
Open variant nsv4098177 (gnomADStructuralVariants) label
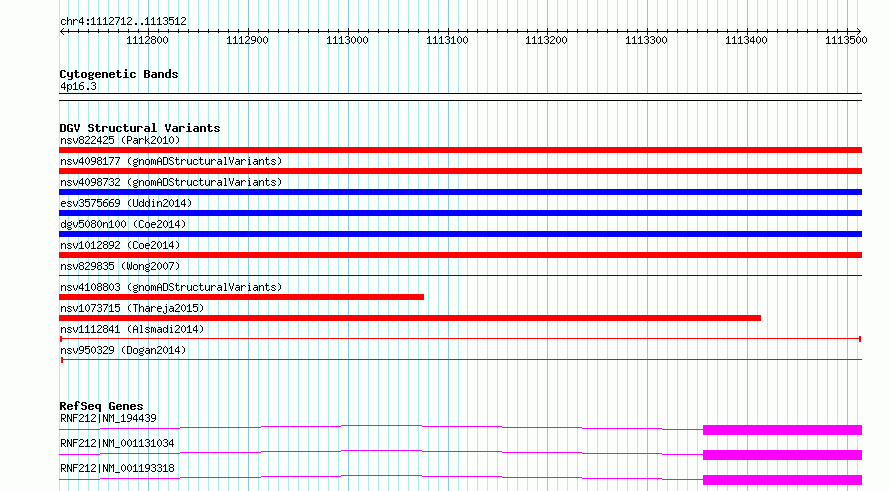(171, 161)
